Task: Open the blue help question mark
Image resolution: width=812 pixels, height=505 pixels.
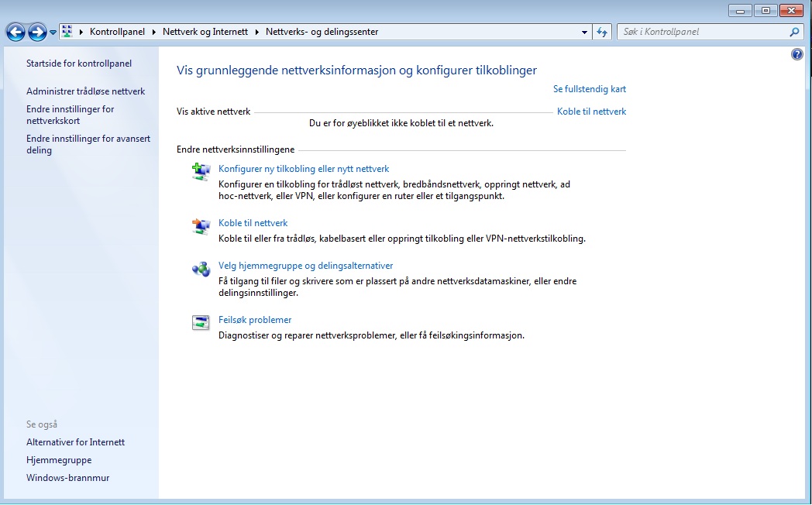Action: (x=797, y=54)
